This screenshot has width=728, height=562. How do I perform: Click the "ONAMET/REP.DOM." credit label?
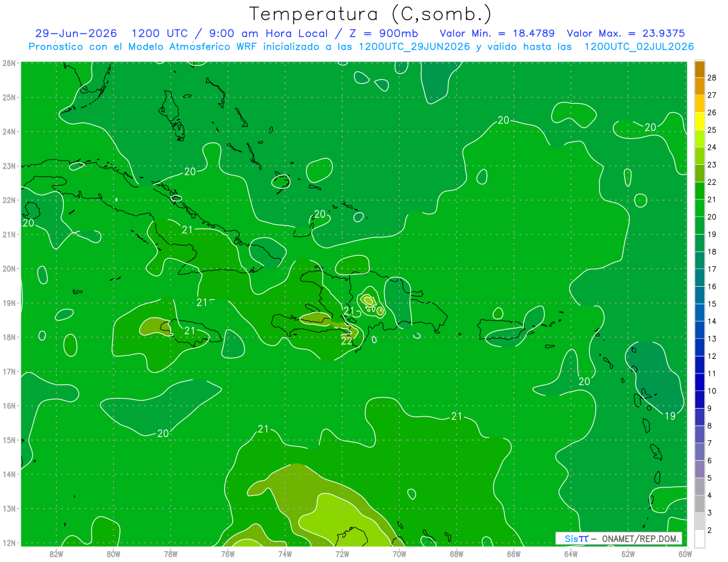(x=639, y=539)
